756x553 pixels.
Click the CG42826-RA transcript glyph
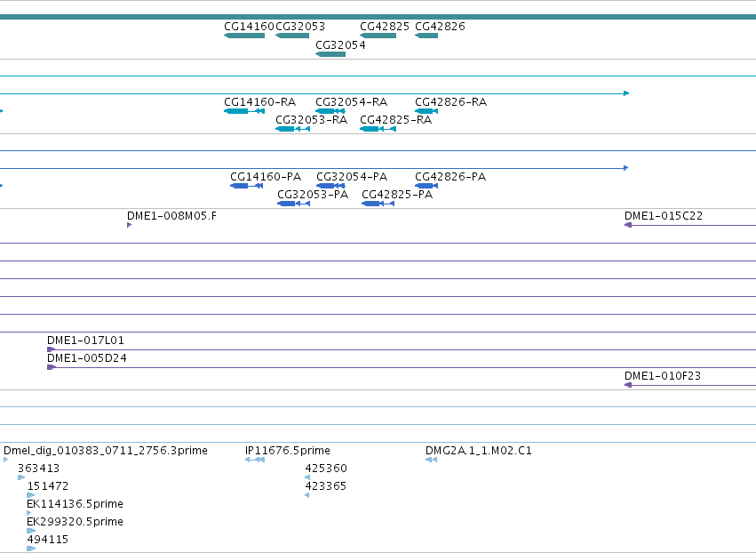(x=426, y=111)
